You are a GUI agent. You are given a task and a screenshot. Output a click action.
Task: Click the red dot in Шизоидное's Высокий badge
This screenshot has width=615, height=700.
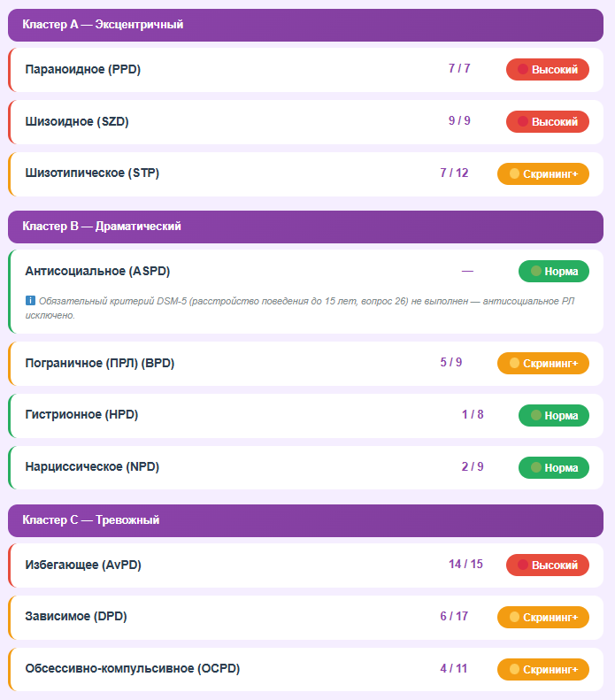522,121
